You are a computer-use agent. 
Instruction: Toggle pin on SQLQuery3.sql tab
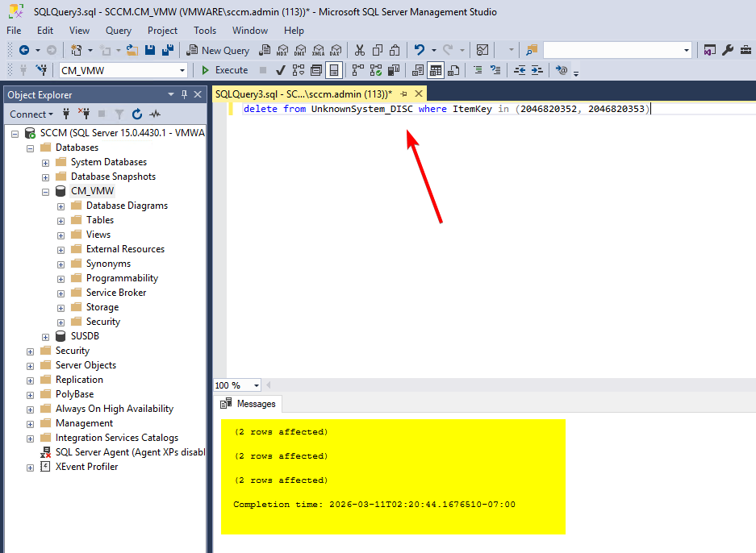(404, 94)
